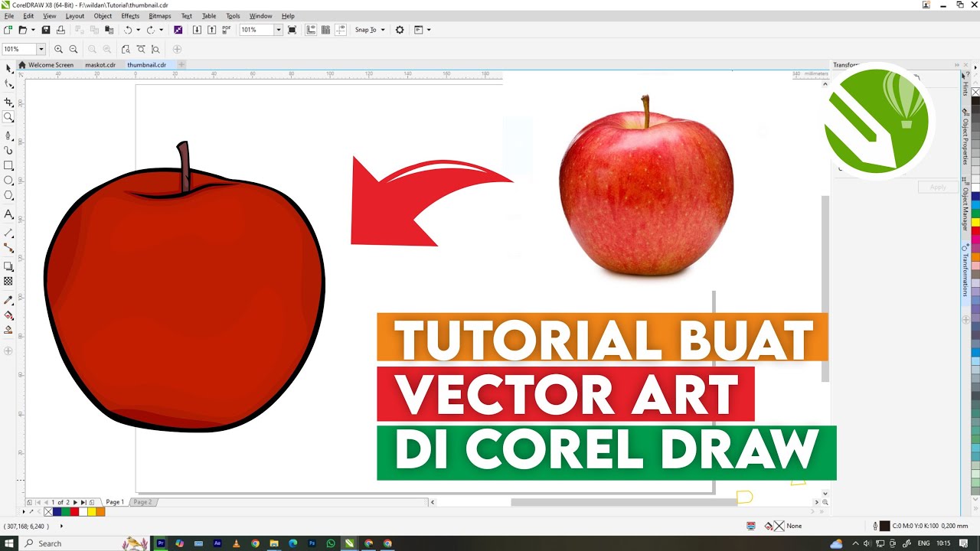Open the Open-file dropdown arrow
The width and height of the screenshot is (980, 551).
(x=33, y=30)
